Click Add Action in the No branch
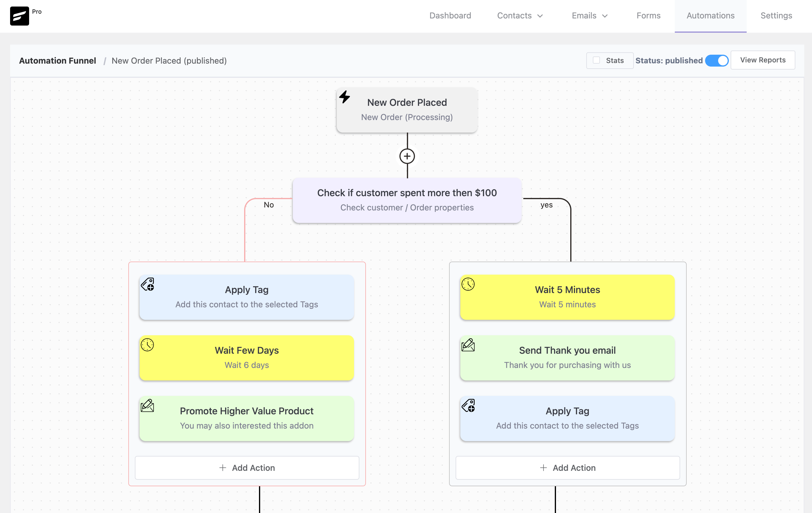The height and width of the screenshot is (513, 812). pyautogui.click(x=247, y=468)
